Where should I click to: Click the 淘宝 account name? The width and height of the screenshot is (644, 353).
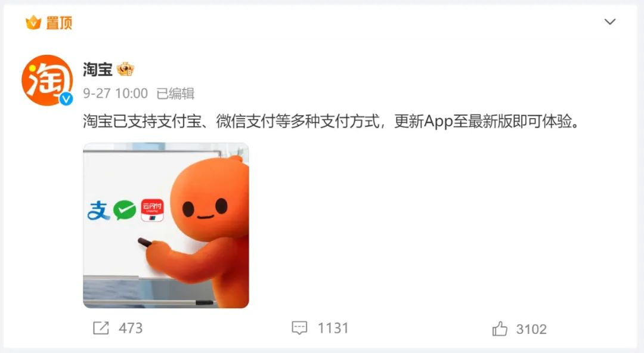[x=97, y=69]
